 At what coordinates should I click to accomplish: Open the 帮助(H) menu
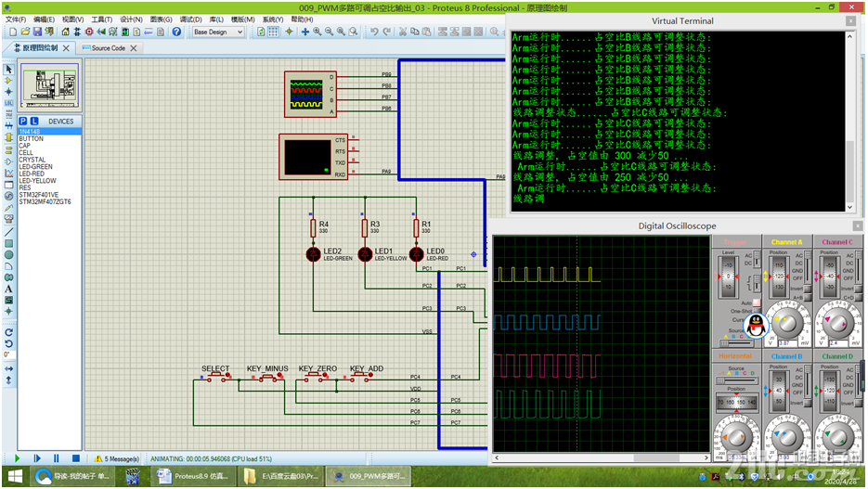(303, 19)
